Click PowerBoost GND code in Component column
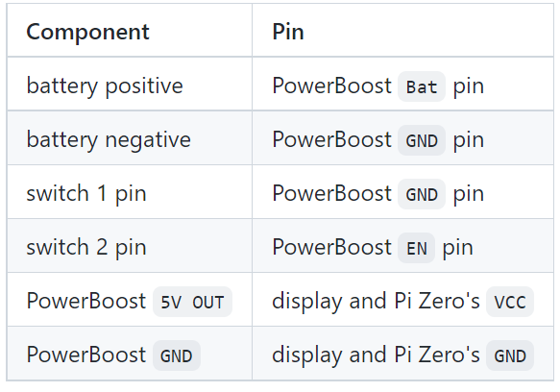The width and height of the screenshot is (560, 392). click(177, 355)
